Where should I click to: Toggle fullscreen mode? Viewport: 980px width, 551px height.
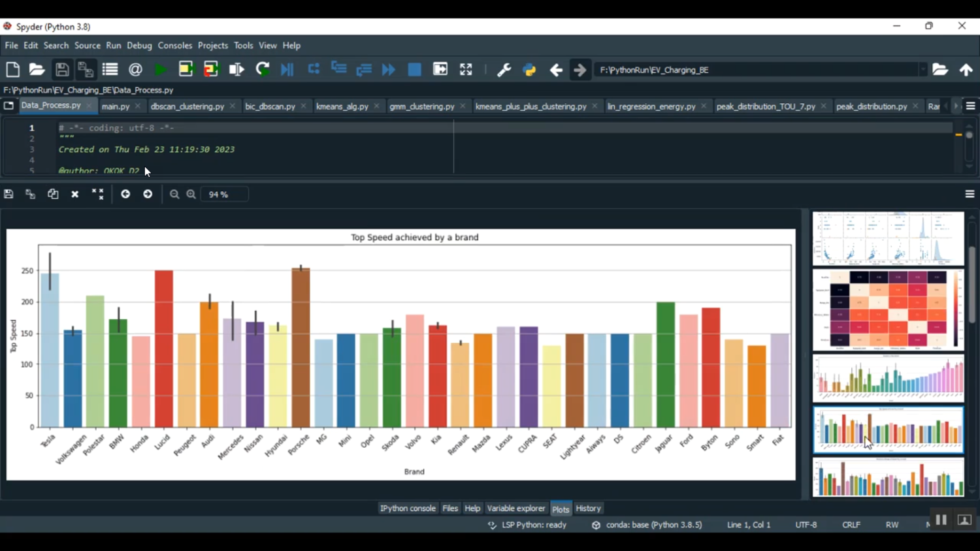click(x=465, y=69)
